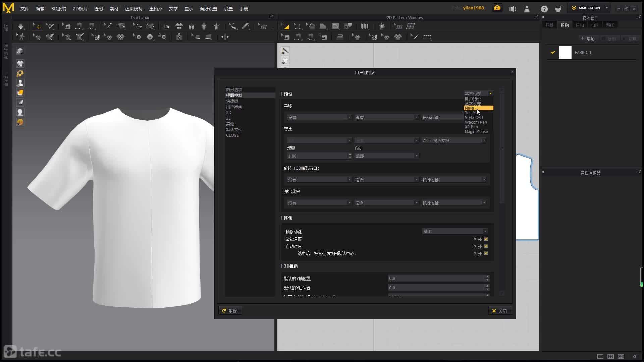Click the lock buttonhole icon in 3D toolbar
This screenshot has height=362, width=644.
pyautogui.click(x=162, y=37)
